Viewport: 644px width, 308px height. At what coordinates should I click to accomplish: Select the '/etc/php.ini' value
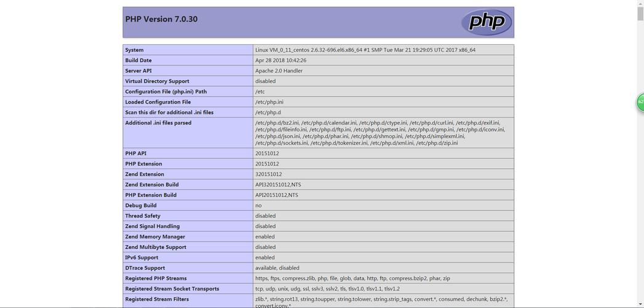tap(269, 102)
